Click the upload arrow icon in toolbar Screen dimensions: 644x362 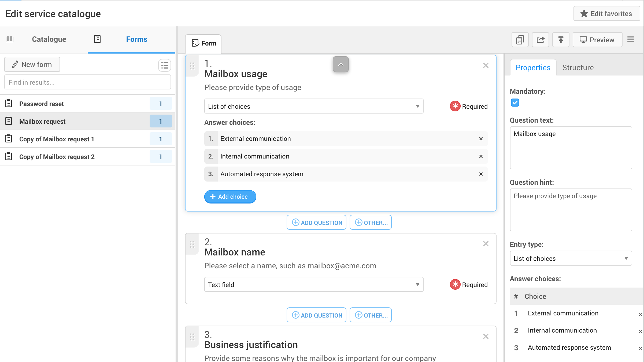pos(561,40)
